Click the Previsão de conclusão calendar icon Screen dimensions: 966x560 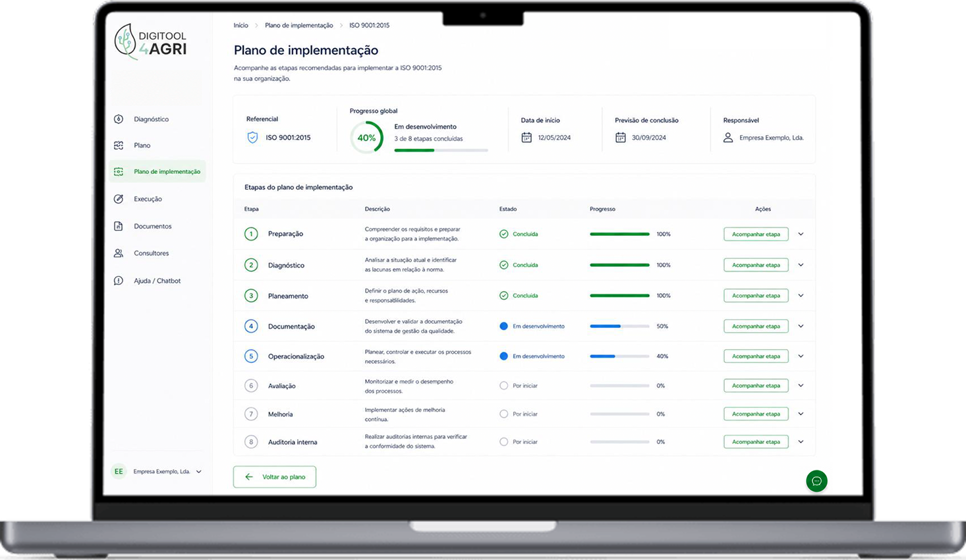pos(621,138)
